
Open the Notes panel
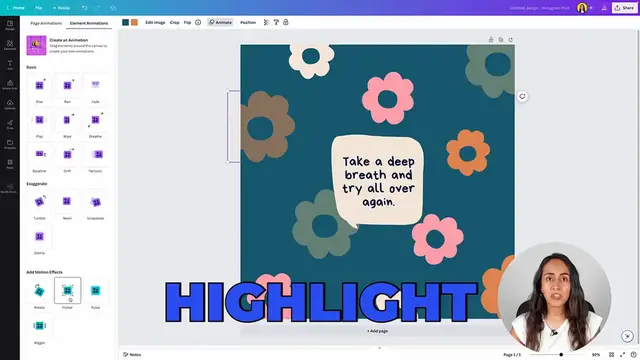(x=132, y=355)
